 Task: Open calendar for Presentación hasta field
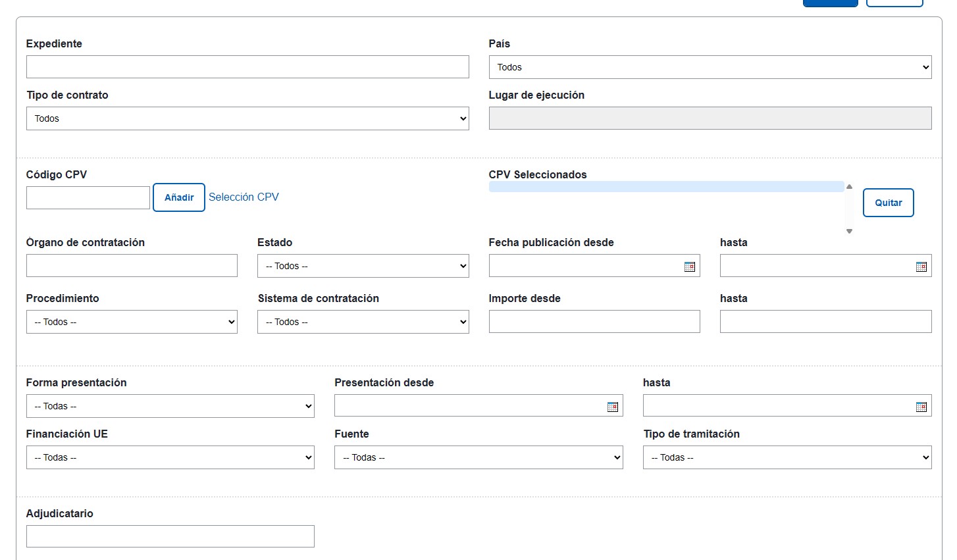click(x=921, y=407)
